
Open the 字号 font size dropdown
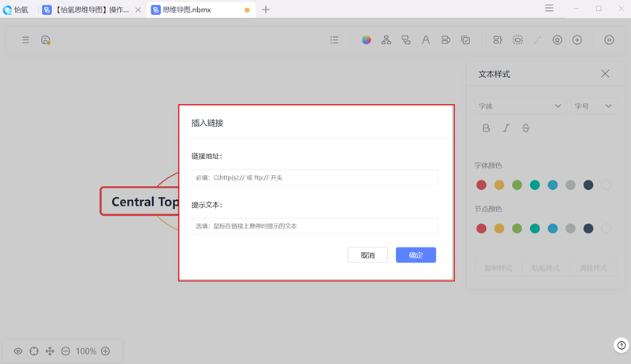click(594, 106)
